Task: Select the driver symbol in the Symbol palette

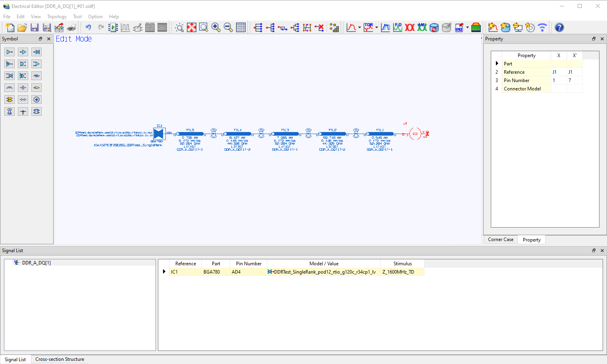Action: [x=10, y=52]
